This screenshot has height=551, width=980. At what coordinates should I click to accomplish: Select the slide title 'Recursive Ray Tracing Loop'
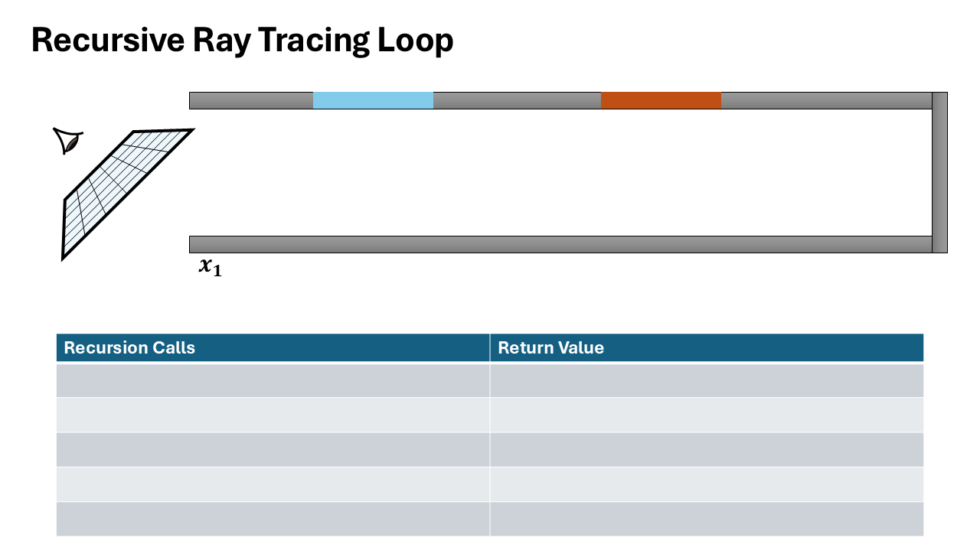(242, 41)
